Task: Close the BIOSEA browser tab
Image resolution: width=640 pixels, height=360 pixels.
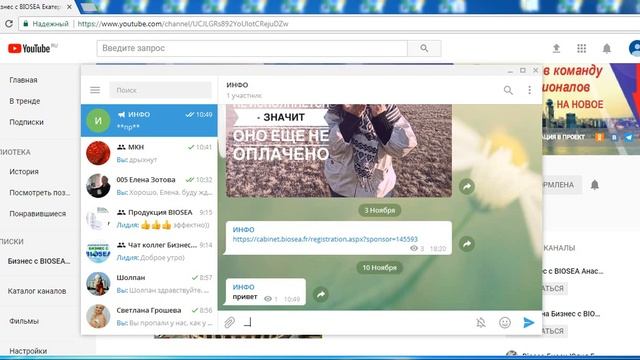Action: 69,7
